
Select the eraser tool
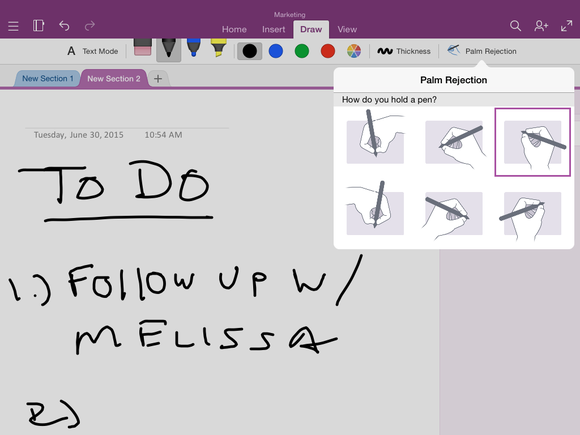[x=142, y=48]
